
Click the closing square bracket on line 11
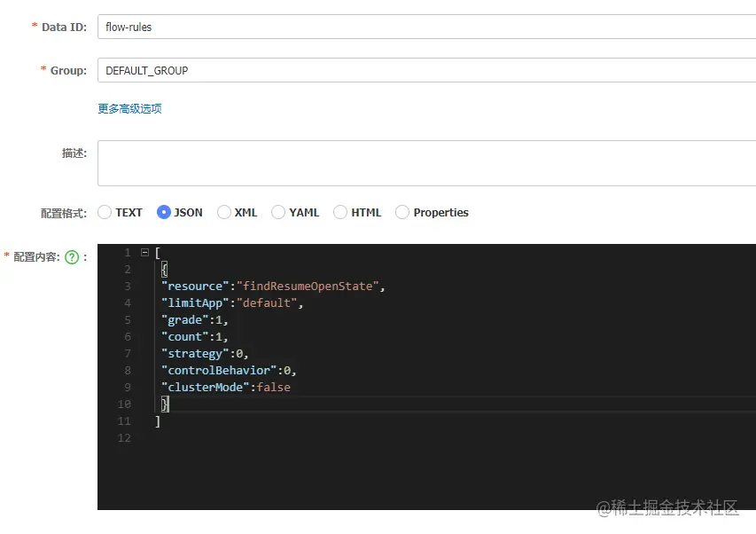[x=158, y=421]
